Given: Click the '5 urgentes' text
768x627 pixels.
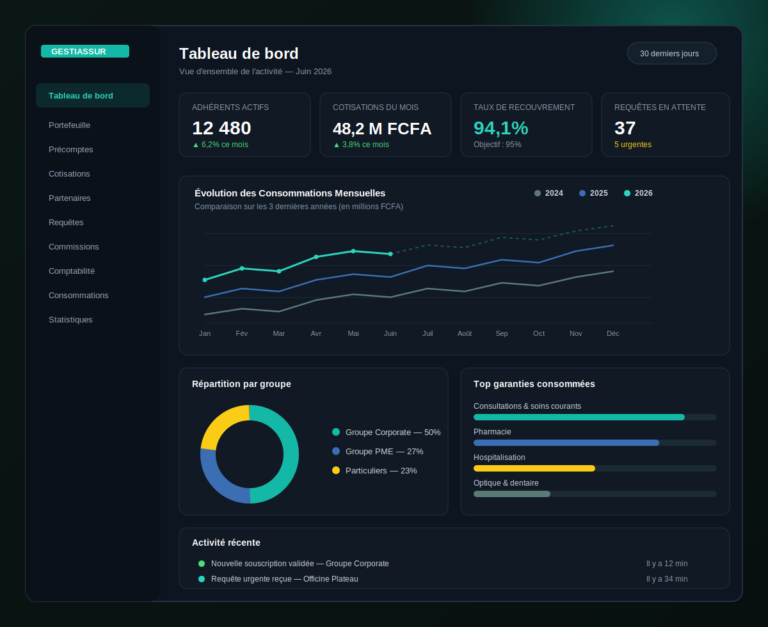Looking at the screenshot, I should tap(633, 145).
